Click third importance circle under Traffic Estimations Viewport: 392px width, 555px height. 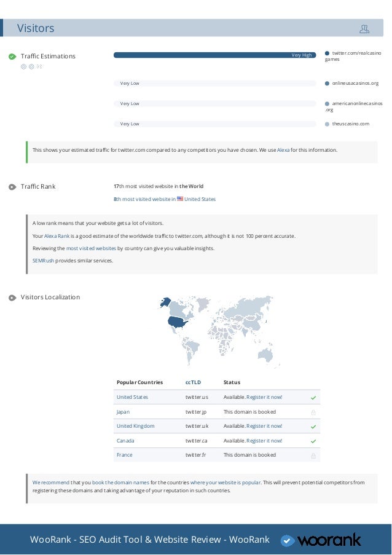coord(39,66)
